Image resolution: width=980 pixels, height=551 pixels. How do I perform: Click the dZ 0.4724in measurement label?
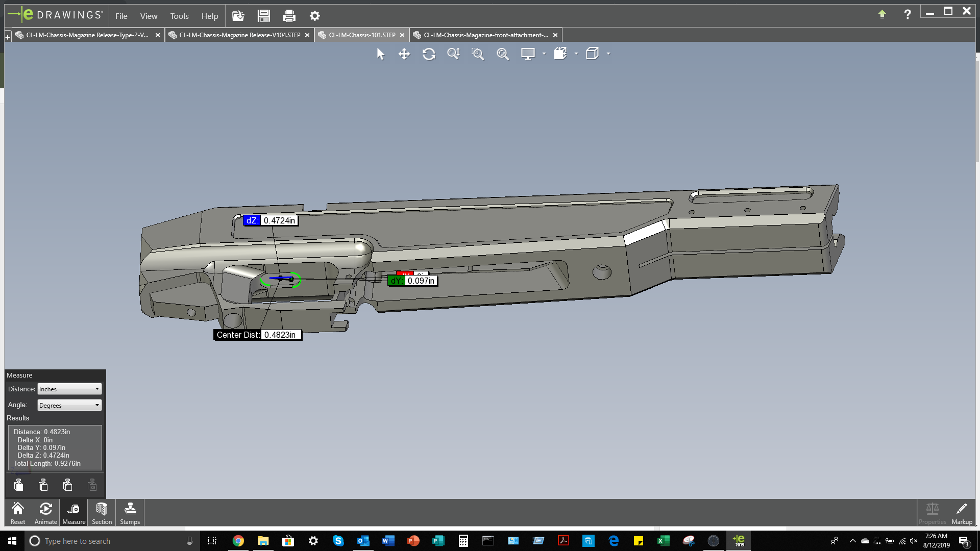[x=271, y=220]
